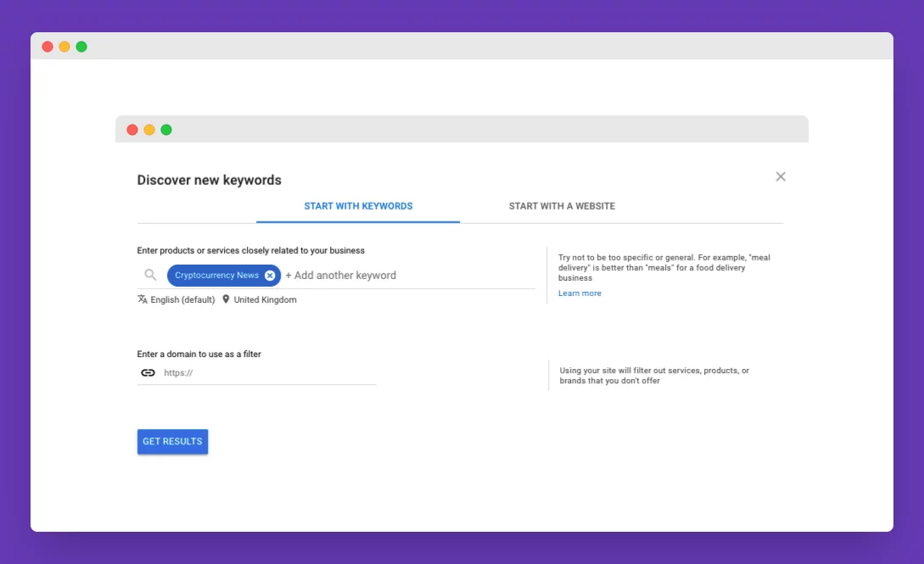Select the START WITH KEYWORDS tab

(x=358, y=206)
